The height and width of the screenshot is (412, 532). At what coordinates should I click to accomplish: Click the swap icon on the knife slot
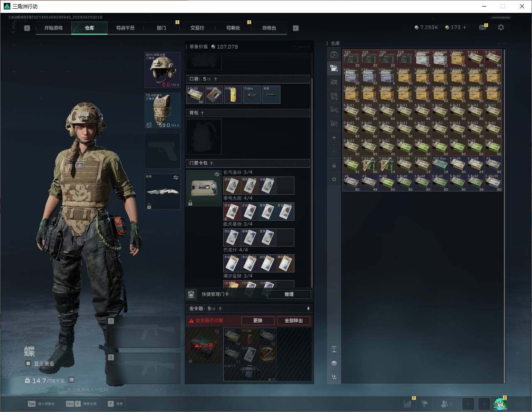point(176,178)
